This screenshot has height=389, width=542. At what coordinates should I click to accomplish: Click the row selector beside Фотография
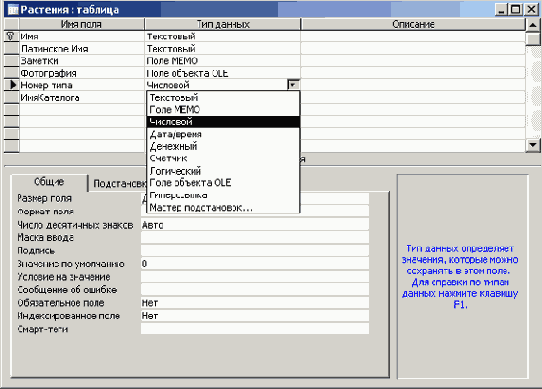(11, 73)
